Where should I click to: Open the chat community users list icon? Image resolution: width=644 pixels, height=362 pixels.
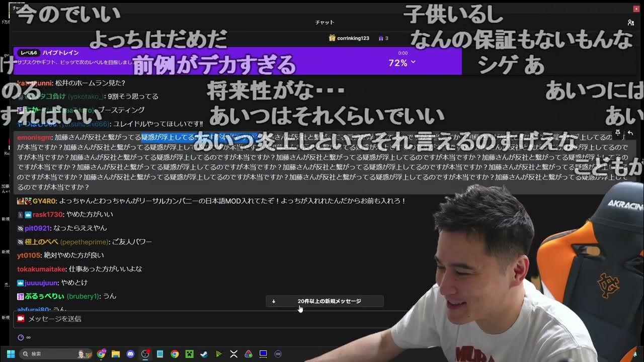630,23
